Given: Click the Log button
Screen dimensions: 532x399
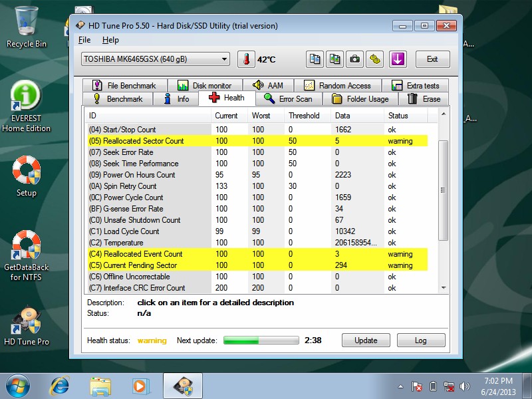Looking at the screenshot, I should point(421,340).
